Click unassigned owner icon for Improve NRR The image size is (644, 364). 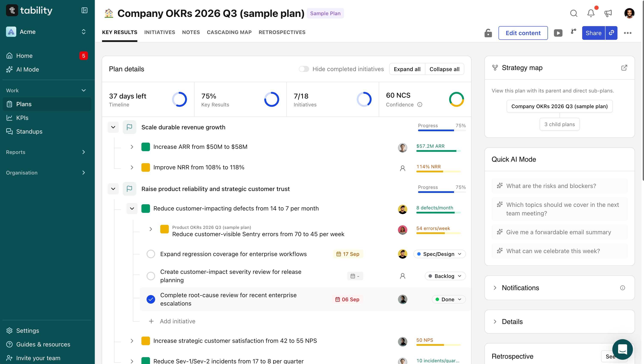[402, 168]
